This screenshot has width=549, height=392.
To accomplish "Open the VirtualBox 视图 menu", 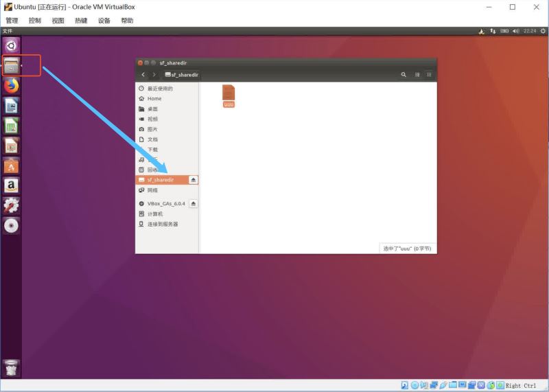I will (x=58, y=21).
